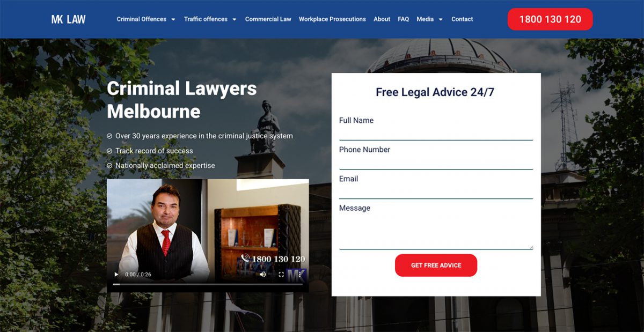Mute the video volume icon
The height and width of the screenshot is (332, 644).
tap(263, 274)
